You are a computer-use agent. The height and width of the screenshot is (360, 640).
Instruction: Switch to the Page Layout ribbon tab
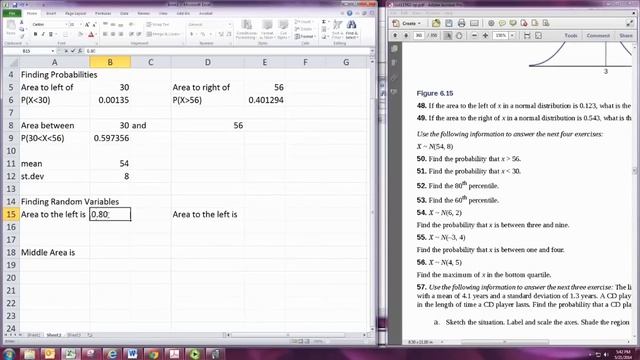(76, 13)
